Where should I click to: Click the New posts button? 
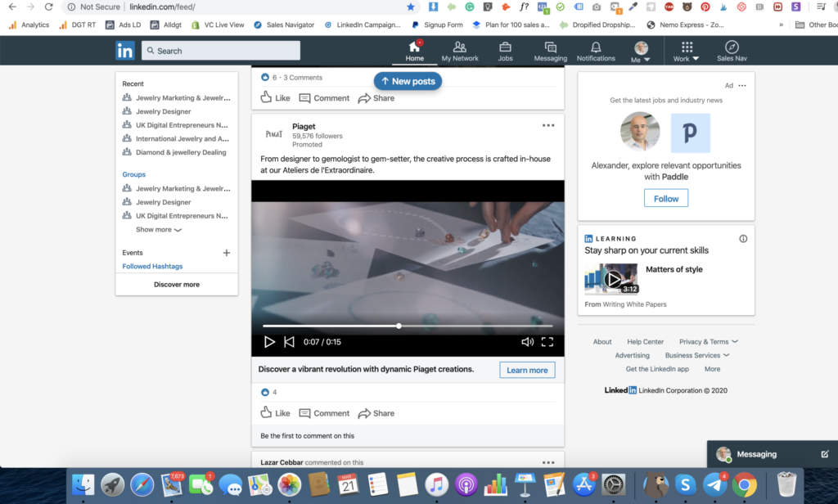tap(408, 81)
